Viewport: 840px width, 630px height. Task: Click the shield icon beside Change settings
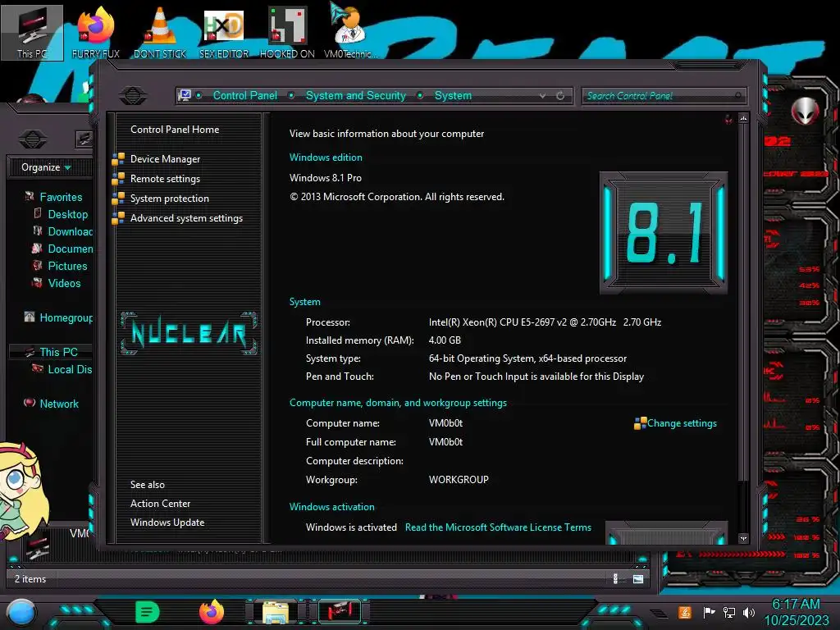(640, 423)
